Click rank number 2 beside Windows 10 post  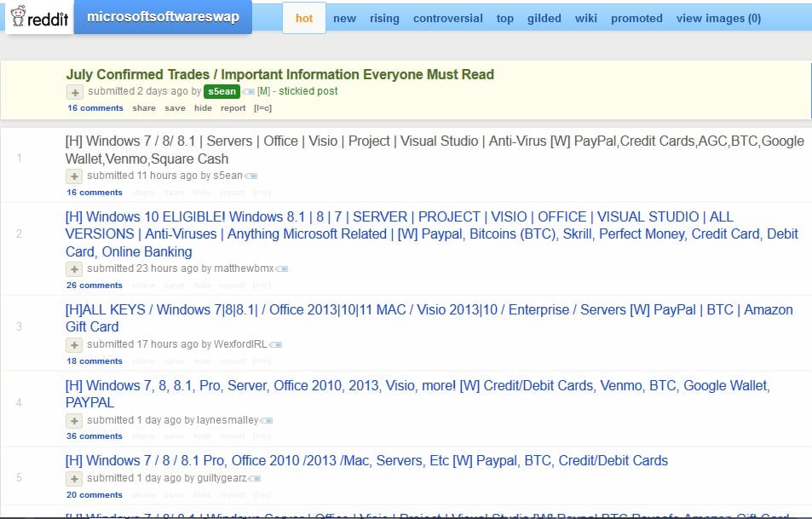tap(19, 234)
